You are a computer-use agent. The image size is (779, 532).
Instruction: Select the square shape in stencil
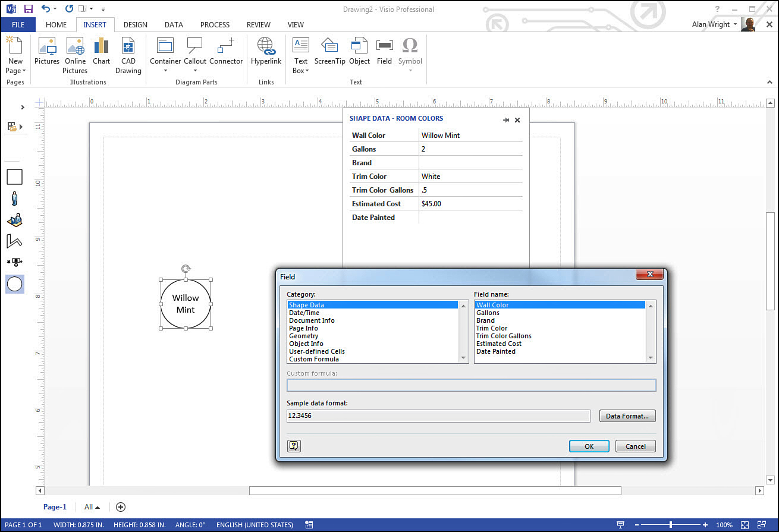point(14,177)
